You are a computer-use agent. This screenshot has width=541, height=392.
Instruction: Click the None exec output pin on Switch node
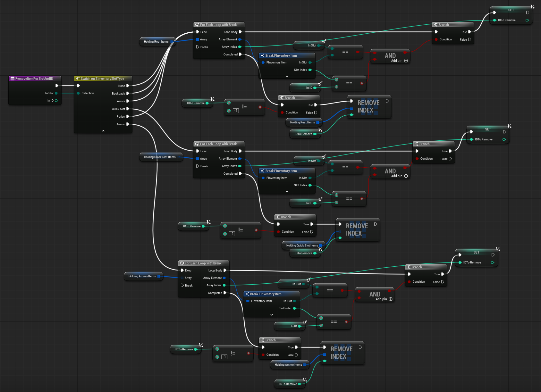[128, 86]
